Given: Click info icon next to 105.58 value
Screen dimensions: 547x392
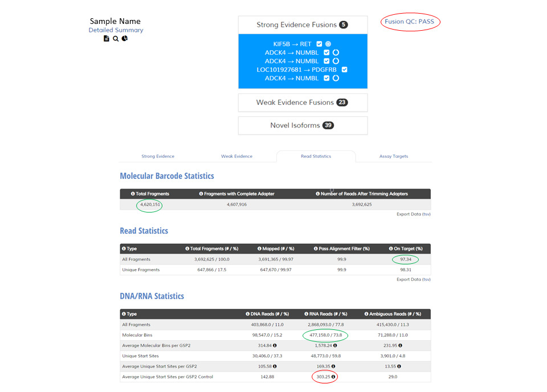Looking at the screenshot, I should pos(275,366).
